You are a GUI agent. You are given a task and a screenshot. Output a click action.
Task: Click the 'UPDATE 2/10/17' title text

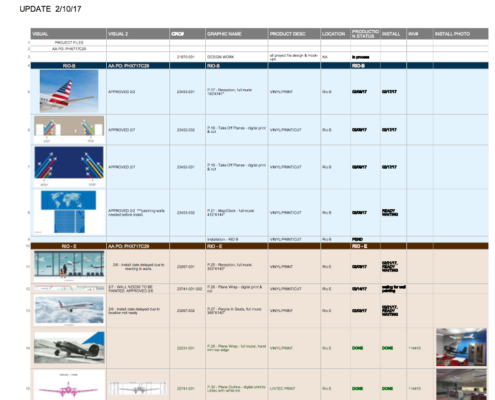point(50,9)
